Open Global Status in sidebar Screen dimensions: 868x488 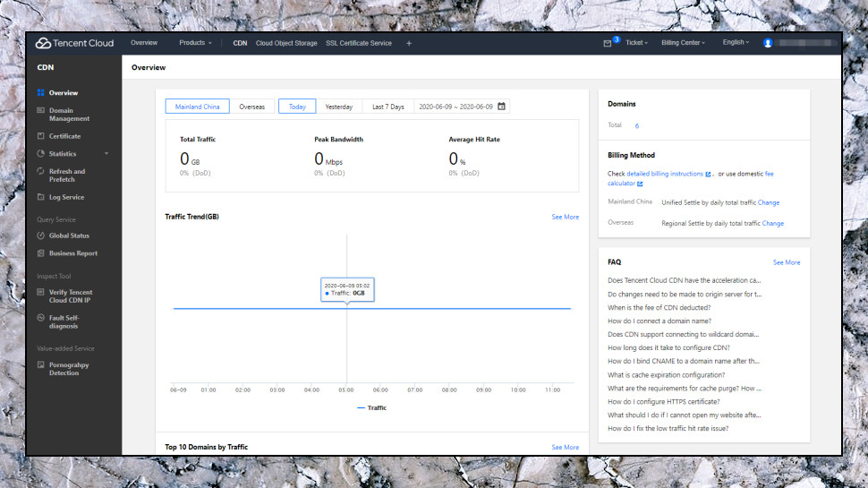tap(69, 236)
